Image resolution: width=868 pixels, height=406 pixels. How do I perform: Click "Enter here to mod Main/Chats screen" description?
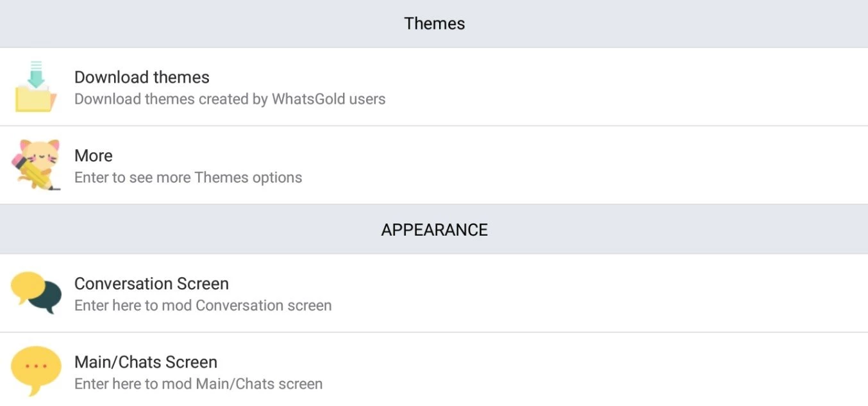(198, 384)
